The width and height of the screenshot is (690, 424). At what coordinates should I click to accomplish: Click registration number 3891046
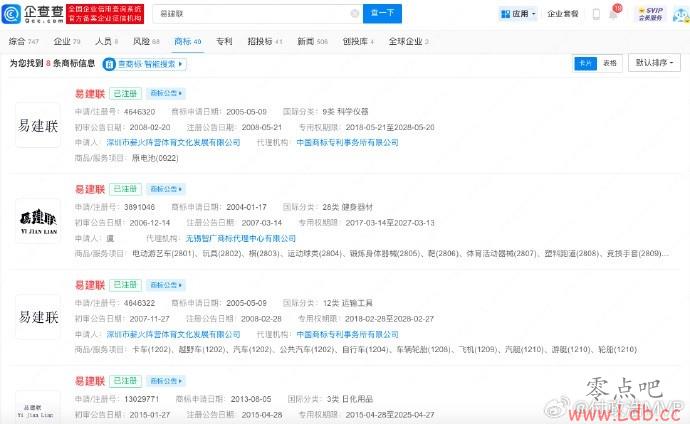(x=139, y=207)
